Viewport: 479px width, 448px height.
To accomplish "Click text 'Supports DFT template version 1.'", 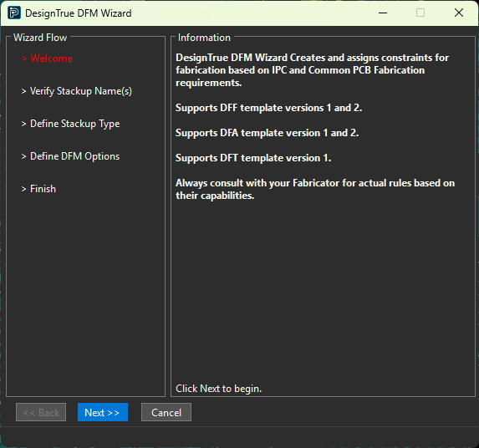I will coord(253,158).
